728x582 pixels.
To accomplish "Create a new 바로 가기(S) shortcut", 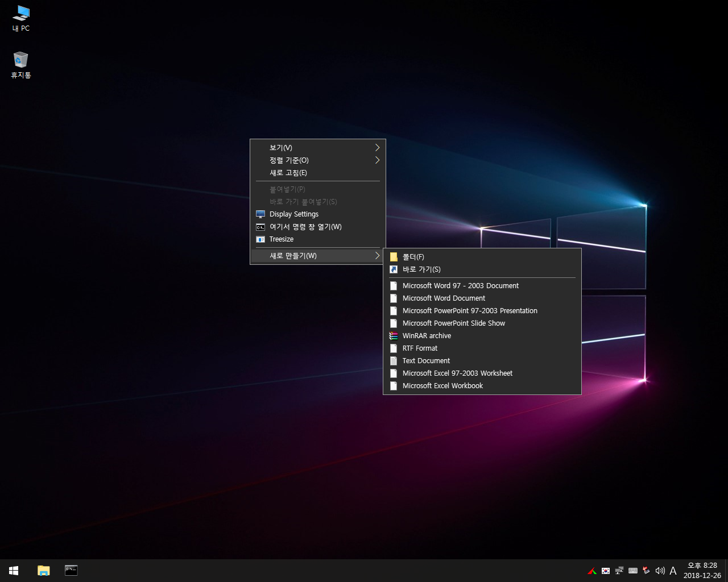I will [x=482, y=269].
